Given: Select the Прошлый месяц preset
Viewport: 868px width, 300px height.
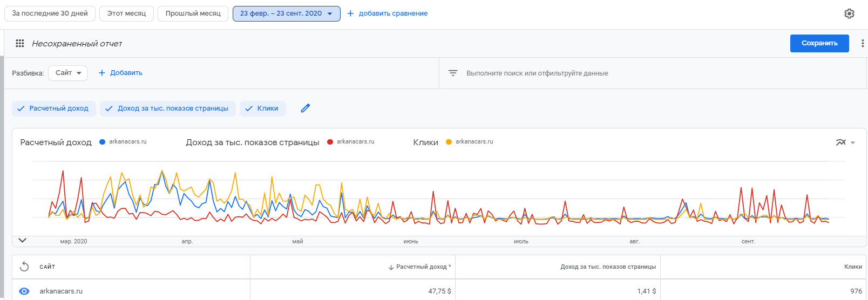Looking at the screenshot, I should click(193, 13).
